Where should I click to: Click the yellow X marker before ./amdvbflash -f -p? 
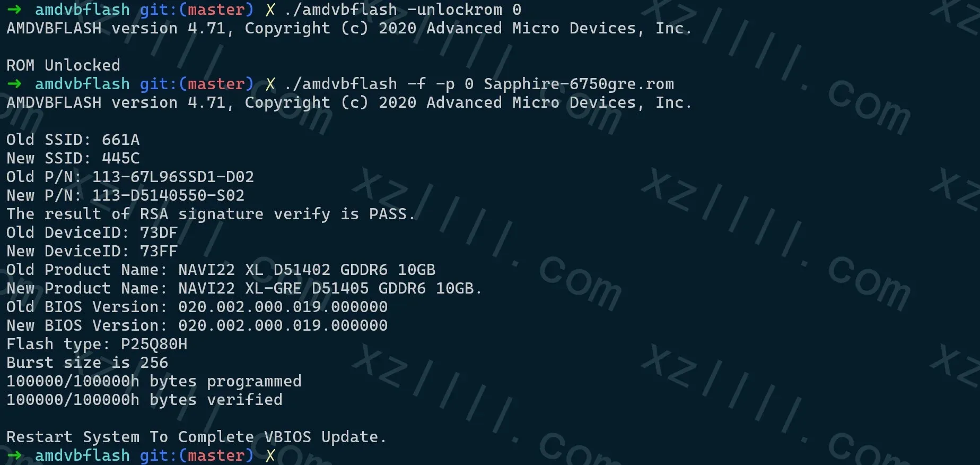[270, 84]
